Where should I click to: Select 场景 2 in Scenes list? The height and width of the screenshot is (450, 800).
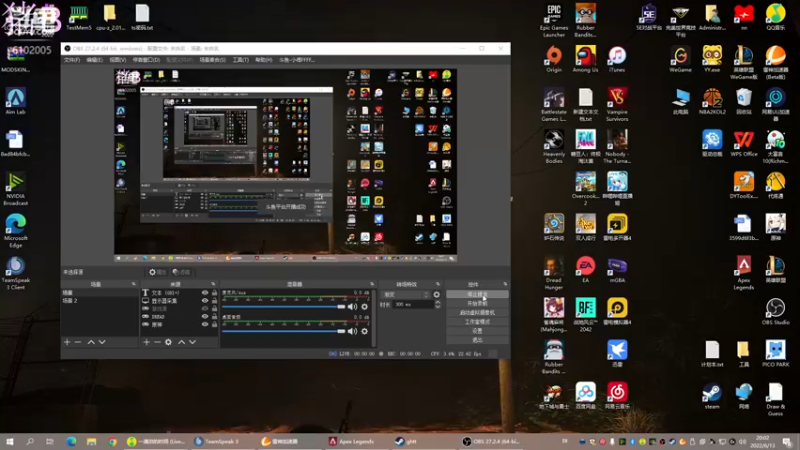tap(99, 301)
